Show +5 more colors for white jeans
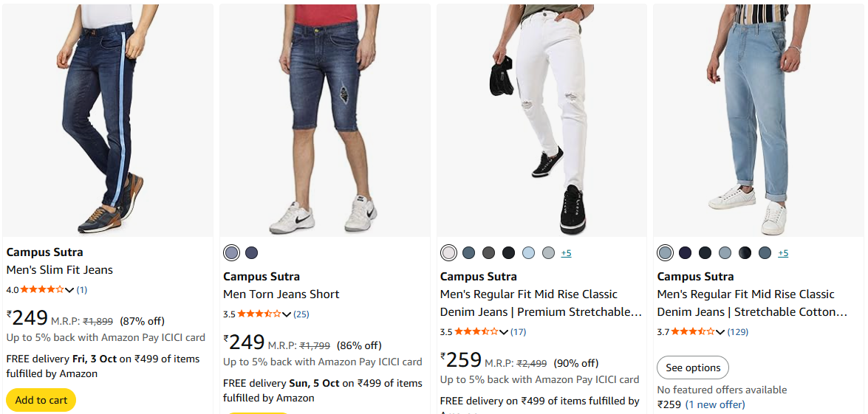The width and height of the screenshot is (868, 414). (x=566, y=253)
